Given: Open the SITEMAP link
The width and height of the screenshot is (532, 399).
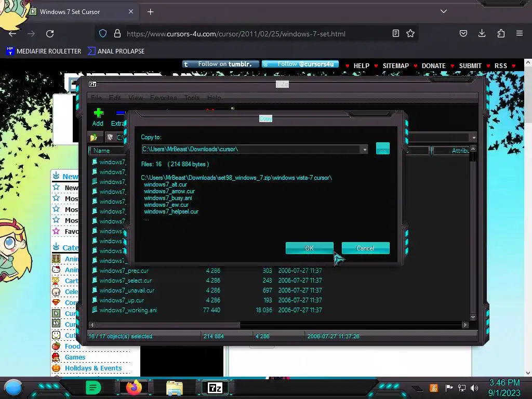Looking at the screenshot, I should tap(395, 66).
